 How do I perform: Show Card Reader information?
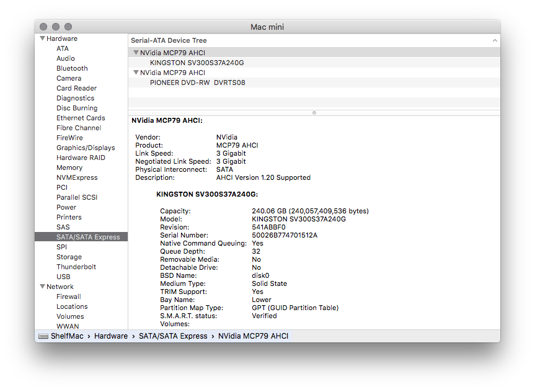(x=76, y=88)
